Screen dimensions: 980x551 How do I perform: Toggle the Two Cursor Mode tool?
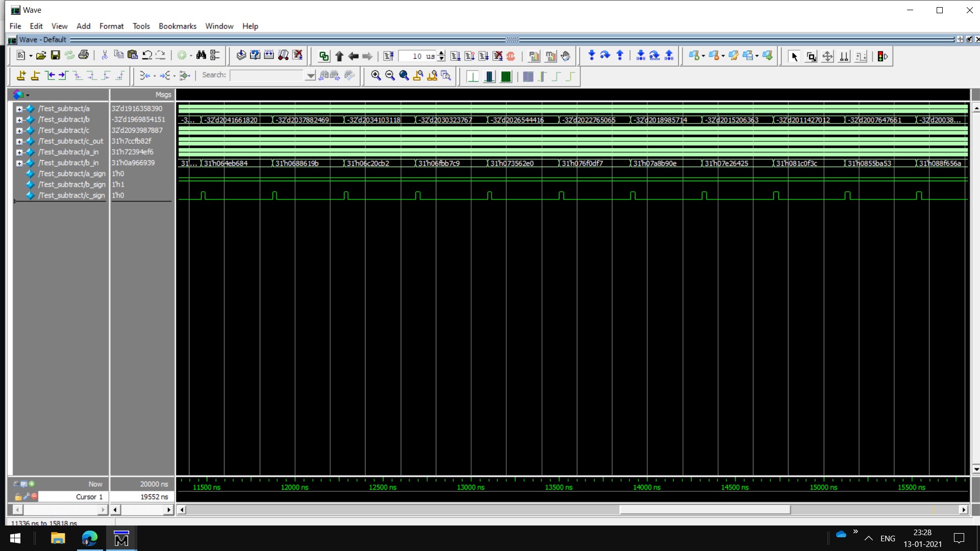tap(844, 56)
